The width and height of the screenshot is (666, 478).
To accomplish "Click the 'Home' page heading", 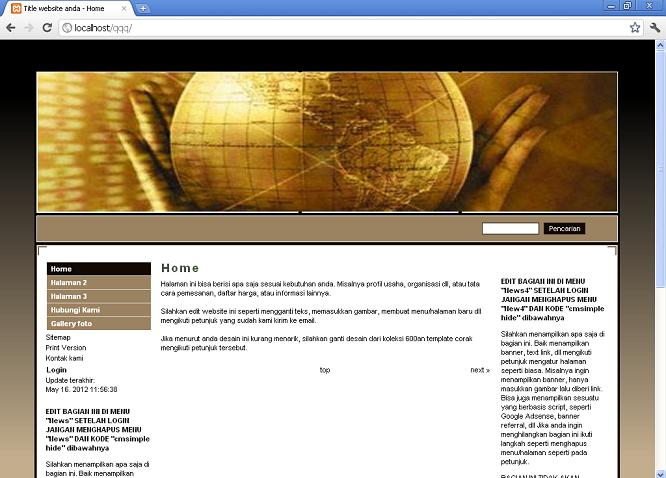I will pyautogui.click(x=180, y=268).
